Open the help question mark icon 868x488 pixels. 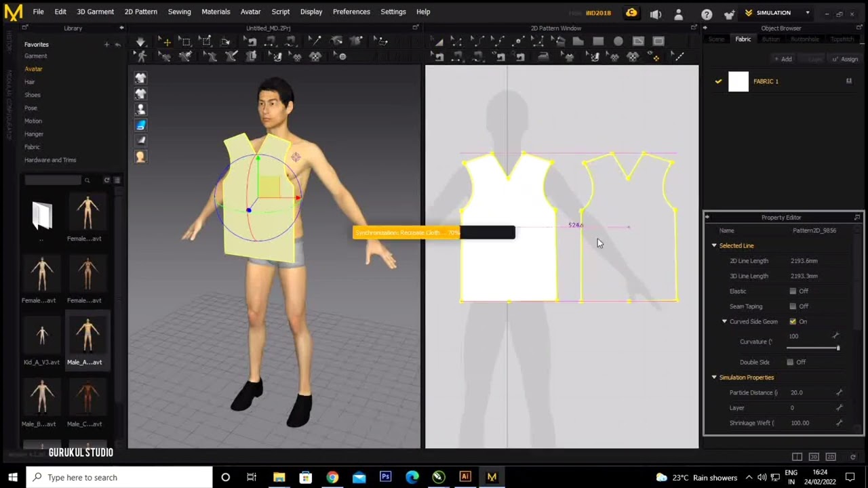tap(707, 14)
